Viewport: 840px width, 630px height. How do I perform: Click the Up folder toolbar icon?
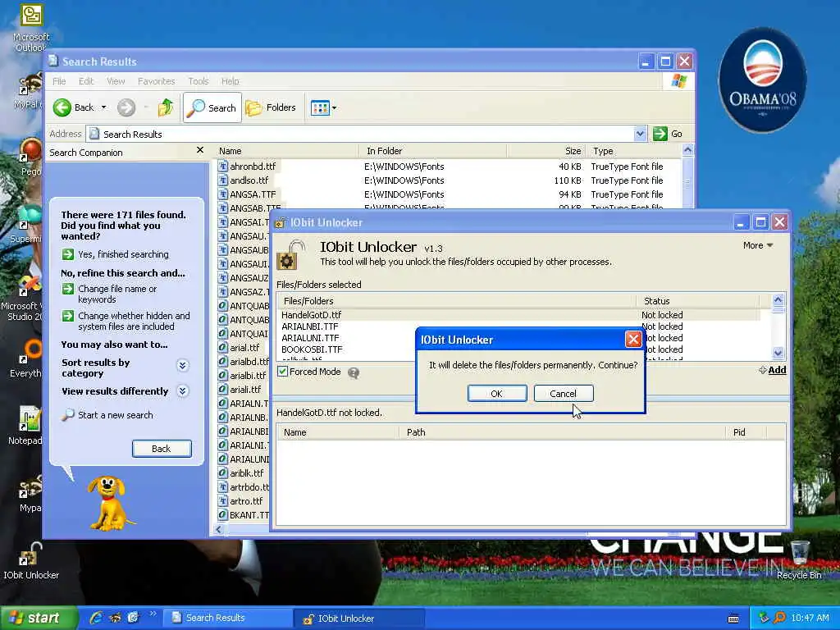(166, 107)
